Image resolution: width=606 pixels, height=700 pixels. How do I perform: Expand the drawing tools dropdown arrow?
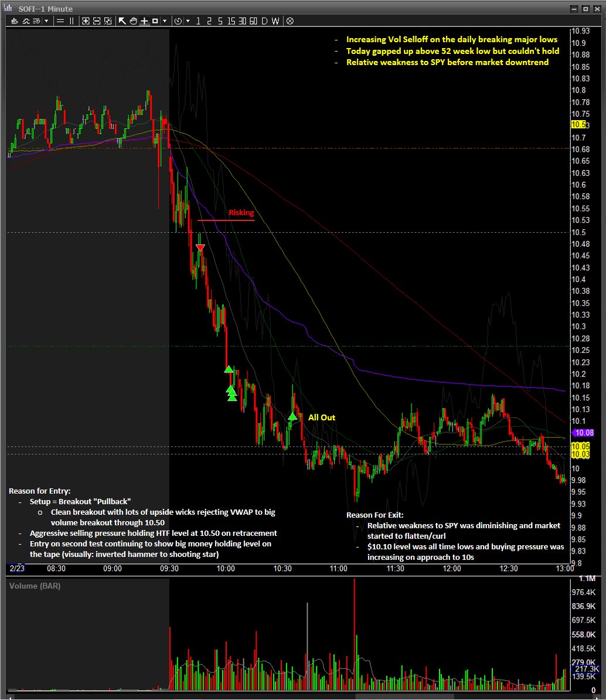point(165,21)
